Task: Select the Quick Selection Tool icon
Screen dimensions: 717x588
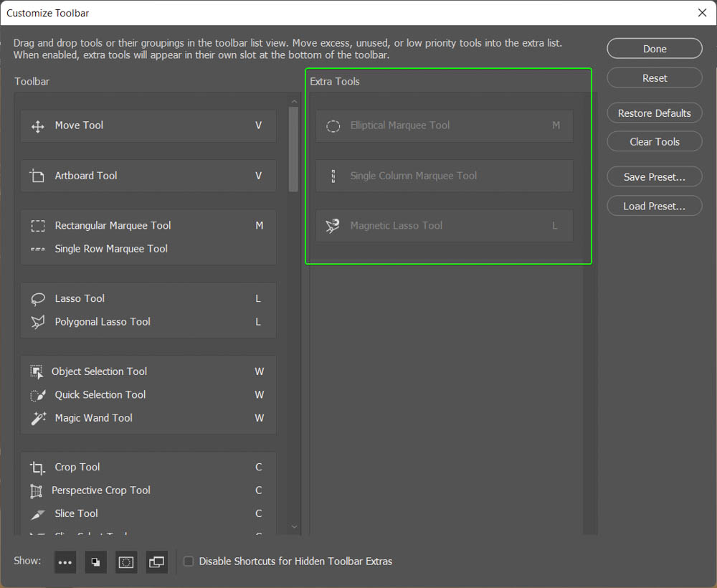Action: (x=38, y=395)
